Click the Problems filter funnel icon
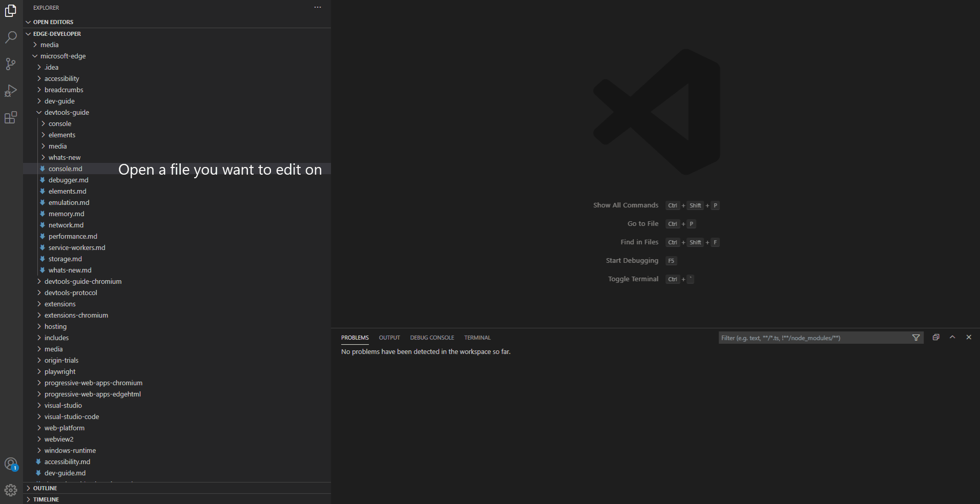The height and width of the screenshot is (504, 980). [916, 338]
